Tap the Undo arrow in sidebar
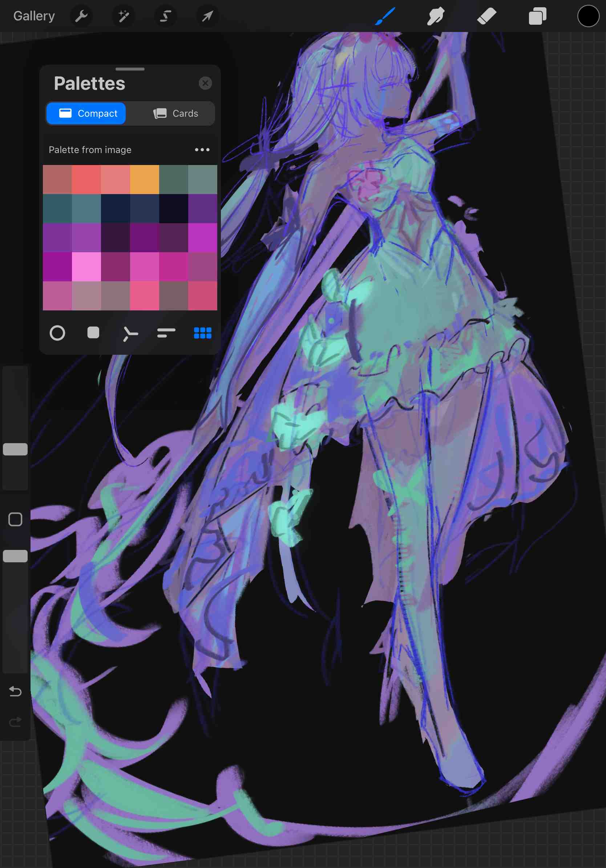The width and height of the screenshot is (606, 868). [15, 691]
